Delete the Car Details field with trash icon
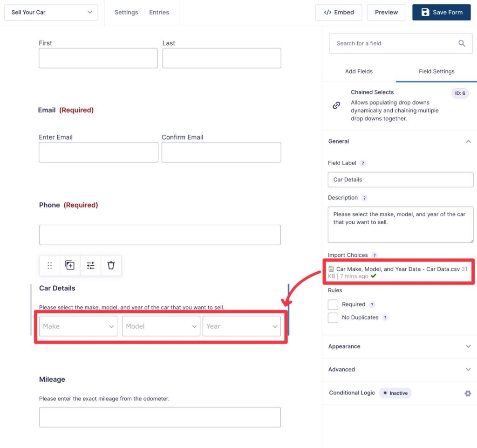 111,265
